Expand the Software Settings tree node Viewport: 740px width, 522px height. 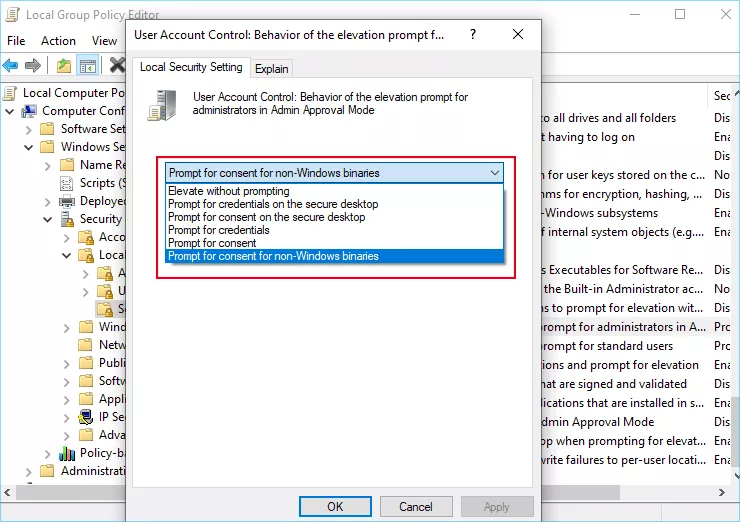tap(29, 130)
